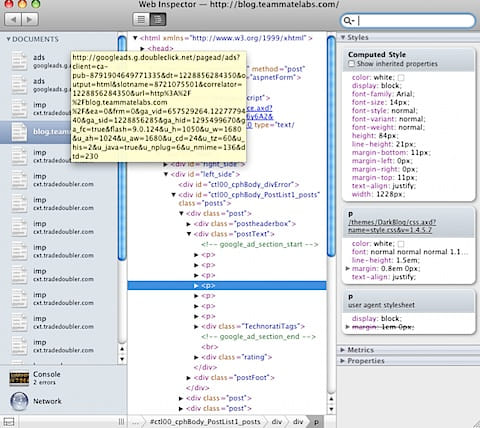This screenshot has height=428, width=480.
Task: Expand the Properties section
Action: tap(342, 361)
